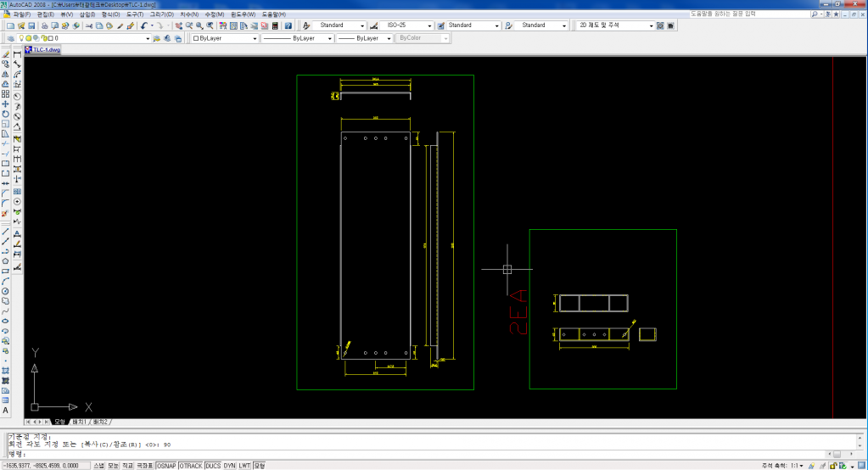Toggle DUCS in status bar
This screenshot has height=470, width=868.
click(213, 466)
